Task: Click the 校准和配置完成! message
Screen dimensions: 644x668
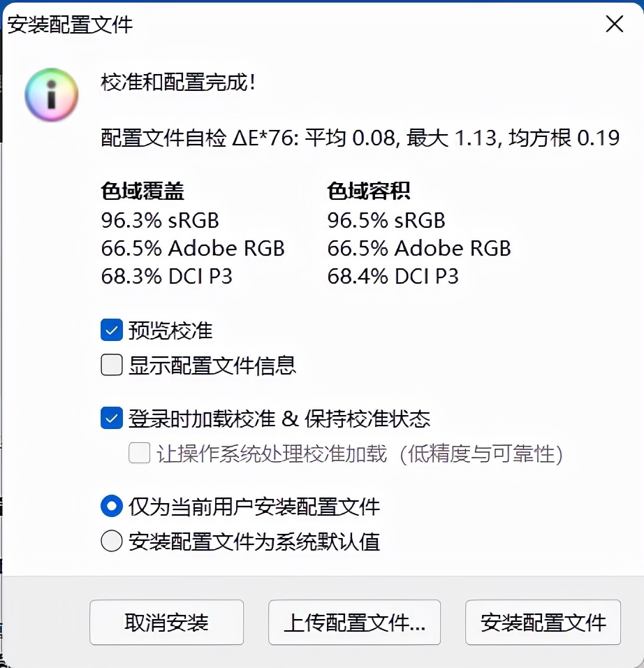Action: [x=179, y=83]
